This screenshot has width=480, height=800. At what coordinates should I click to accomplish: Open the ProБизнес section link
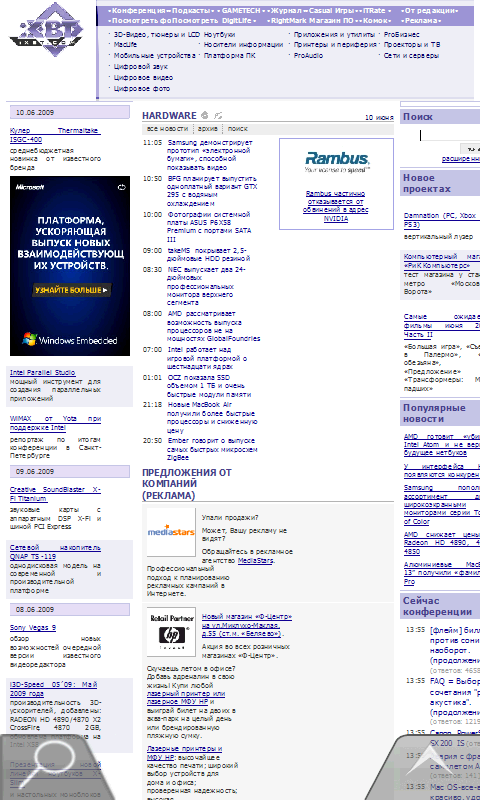401,35
